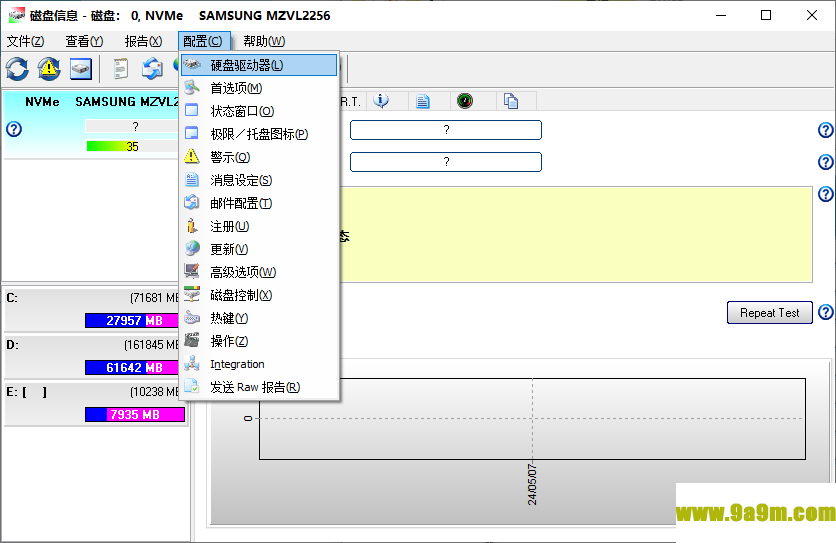Open the log tab with blue document icon
This screenshot has height=543, width=836.
tap(423, 101)
